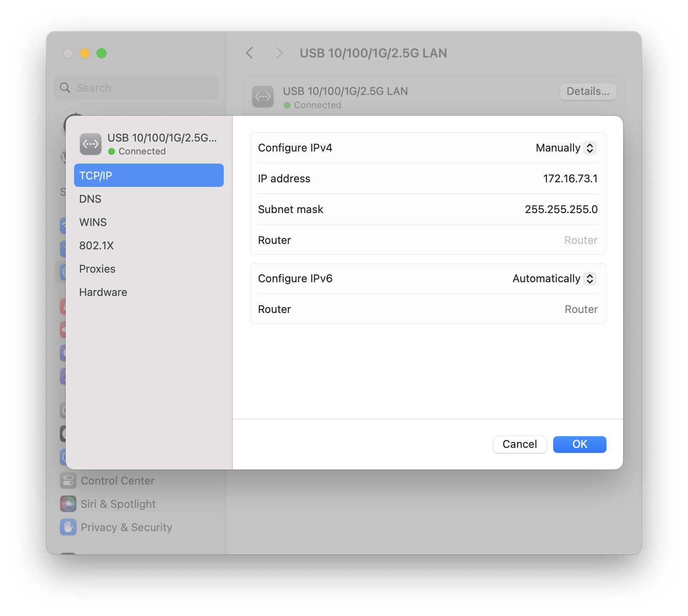
Task: Open the 802.1X settings pane
Action: pyautogui.click(x=96, y=245)
